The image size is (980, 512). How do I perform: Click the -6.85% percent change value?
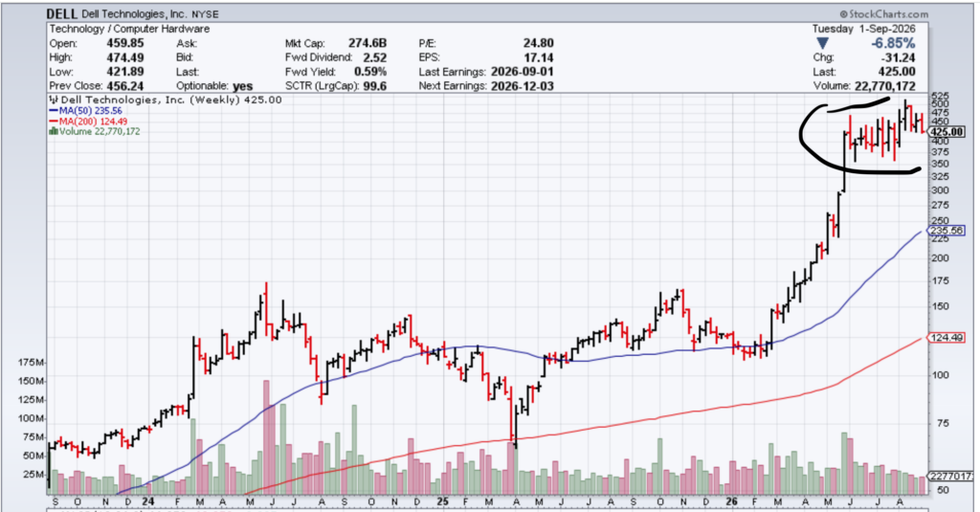click(893, 43)
